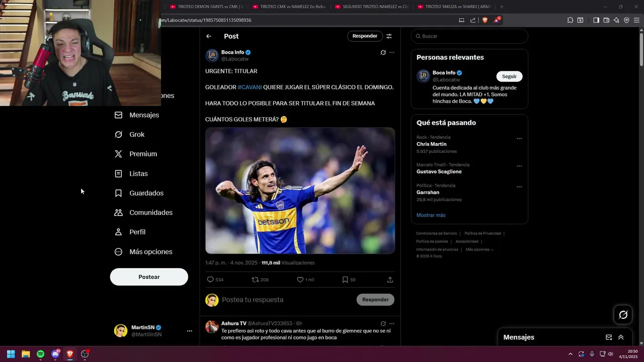Image resolution: width=644 pixels, height=362 pixels.
Task: Open the Accesibilidad footer link
Action: 467,241
